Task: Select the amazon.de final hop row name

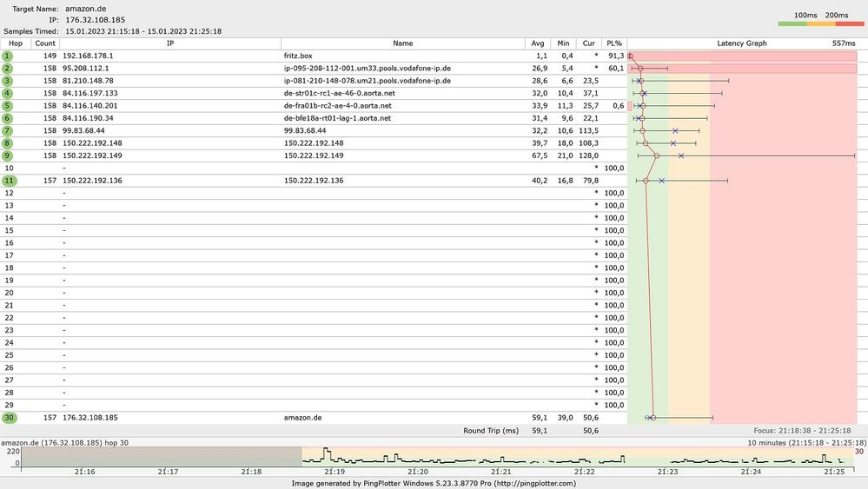Action: point(303,418)
